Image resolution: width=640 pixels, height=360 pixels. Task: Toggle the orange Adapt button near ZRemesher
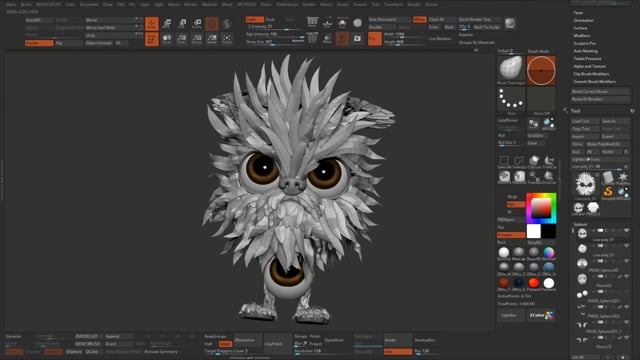(225, 344)
